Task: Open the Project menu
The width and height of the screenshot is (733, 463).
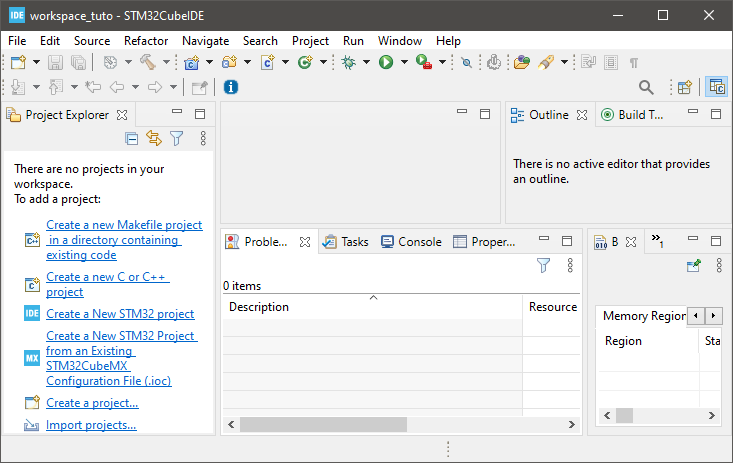Action: click(310, 41)
